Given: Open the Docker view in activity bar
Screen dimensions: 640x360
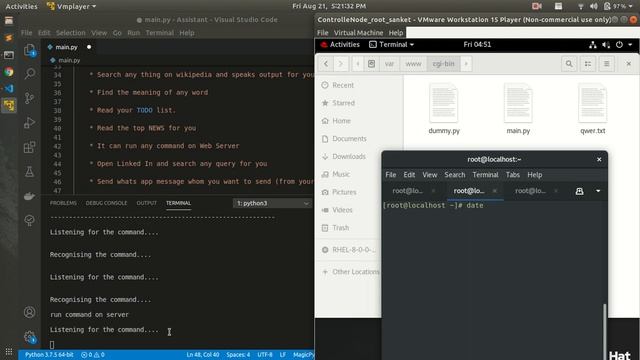Looking at the screenshot, I should click(x=29, y=196).
